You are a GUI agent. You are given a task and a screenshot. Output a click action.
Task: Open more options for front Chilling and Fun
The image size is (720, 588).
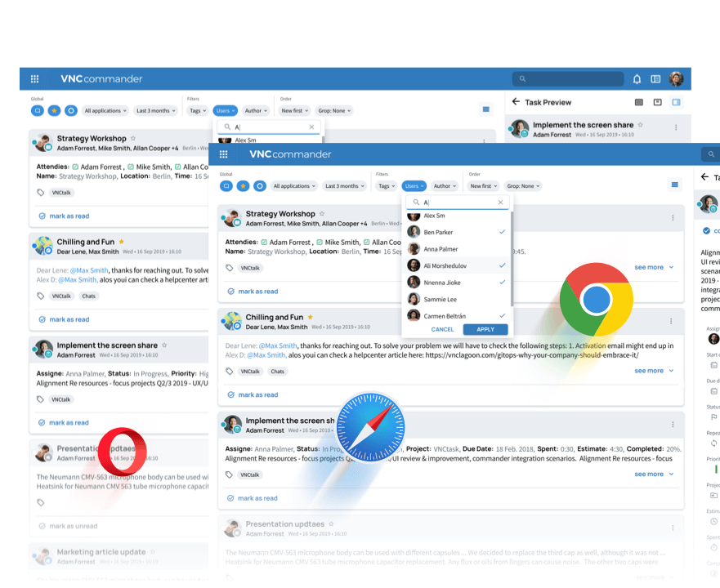coord(671,321)
